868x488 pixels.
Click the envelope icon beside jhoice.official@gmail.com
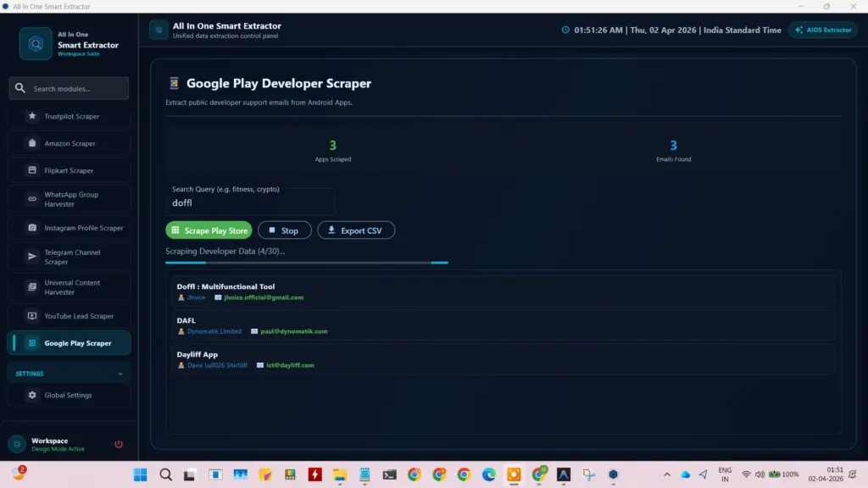click(218, 297)
